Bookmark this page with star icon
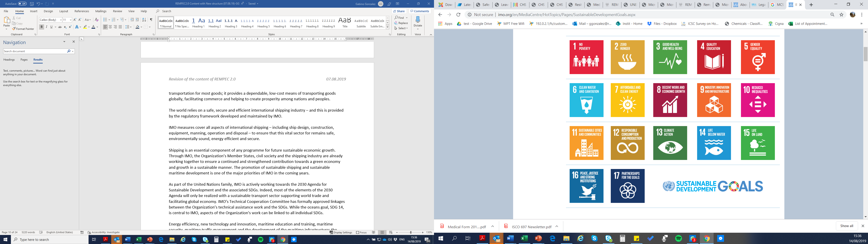This screenshot has height=244, width=868. (x=841, y=15)
